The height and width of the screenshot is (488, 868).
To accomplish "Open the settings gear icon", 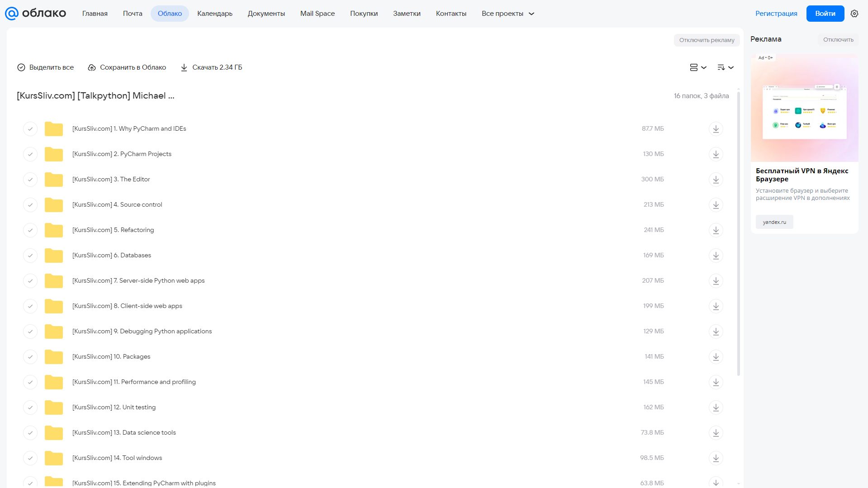I will pyautogui.click(x=854, y=14).
